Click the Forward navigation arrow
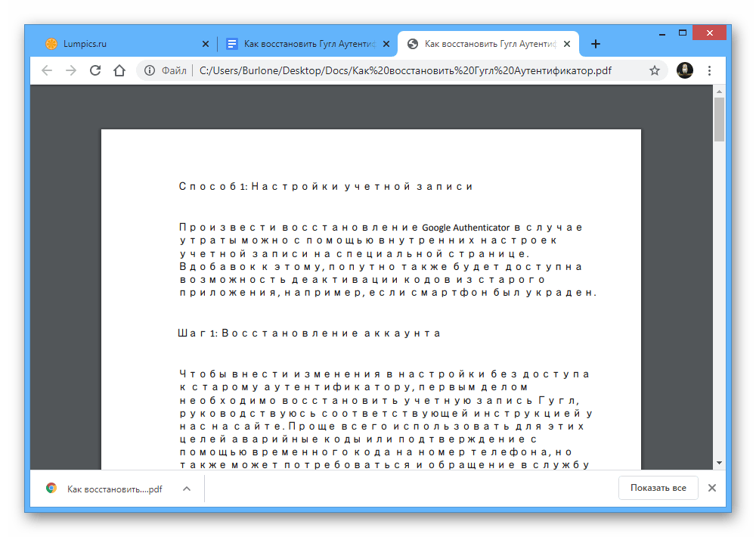This screenshot has width=756, height=537. [71, 70]
